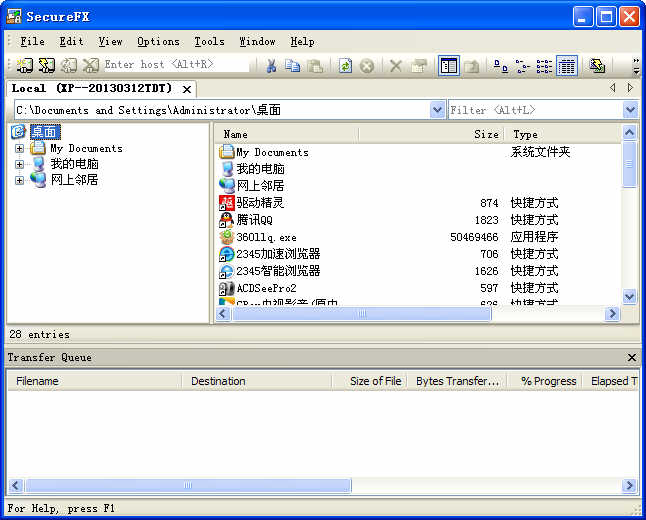Switch file list to Details view
The width and height of the screenshot is (646, 520).
pyautogui.click(x=567, y=66)
